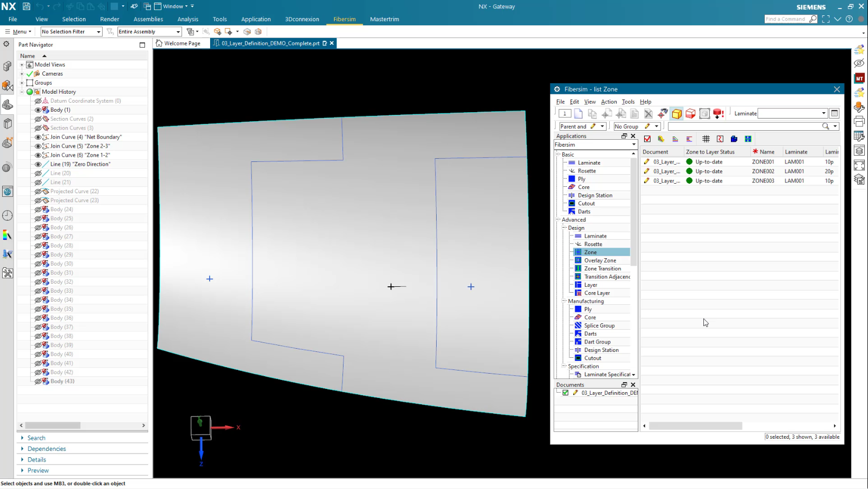
Task: Open the No Selection Filter dropdown
Action: (98, 31)
